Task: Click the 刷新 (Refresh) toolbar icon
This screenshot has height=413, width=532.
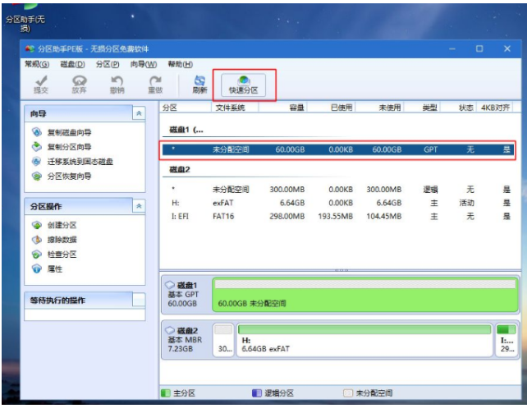Action: coord(199,85)
